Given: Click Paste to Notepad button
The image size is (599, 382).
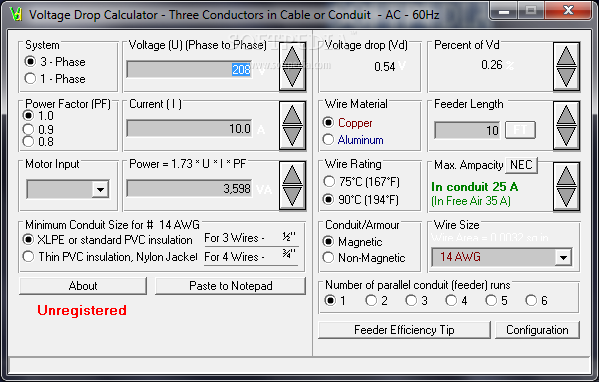Looking at the screenshot, I should pyautogui.click(x=230, y=286).
